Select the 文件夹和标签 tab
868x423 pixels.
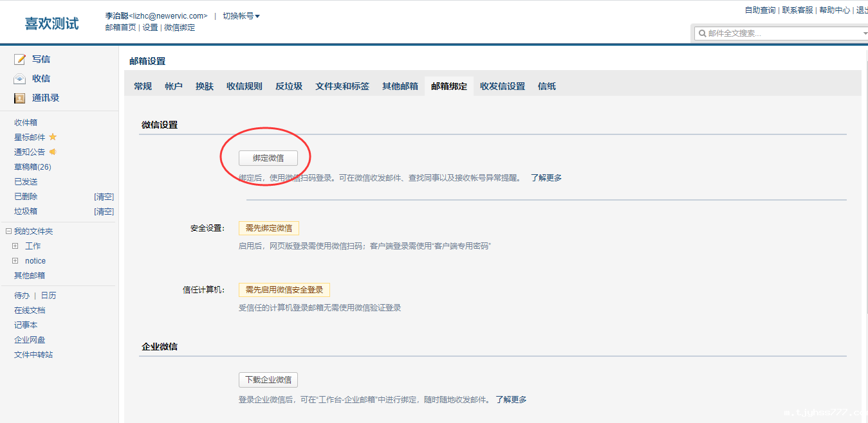click(x=342, y=86)
